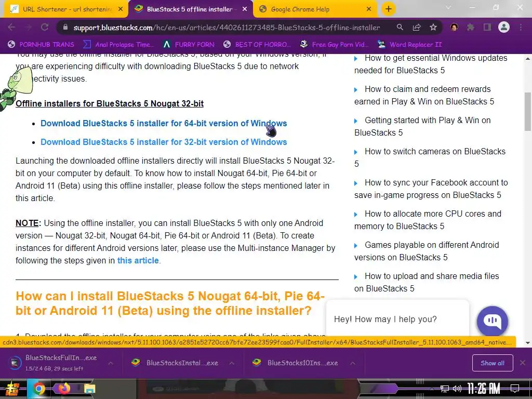Expand options for BlueStacksFullIn...exe download
Image resolution: width=532 pixels, height=399 pixels.
point(111,363)
